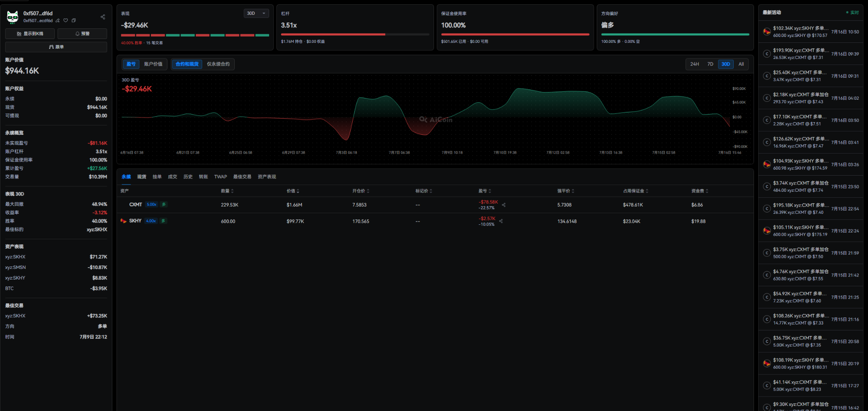Image resolution: width=868 pixels, height=411 pixels.
Task: Click the margin usage 100.00% bar
Action: point(515,34)
